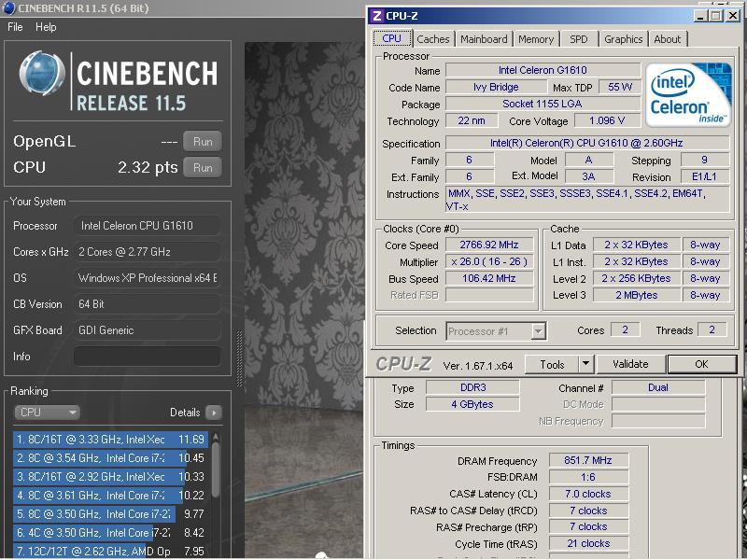Click the memory Type value DDR3
This screenshot has height=560, width=747.
pyautogui.click(x=472, y=387)
